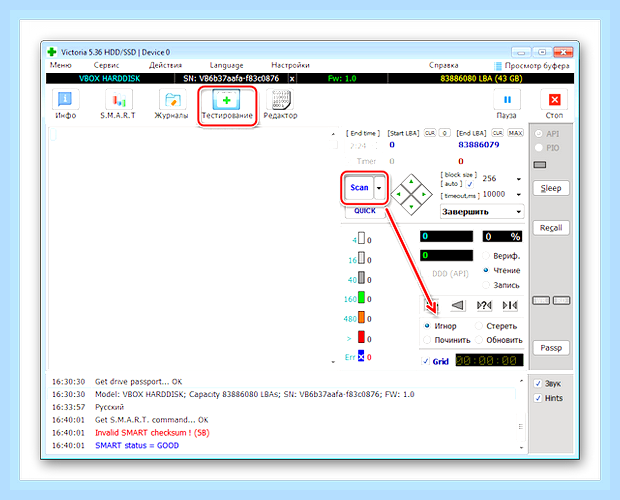Open the Журналы logs tab

(171, 104)
